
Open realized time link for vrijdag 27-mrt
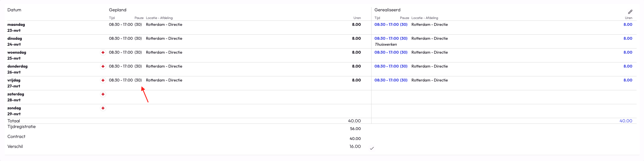391,80
